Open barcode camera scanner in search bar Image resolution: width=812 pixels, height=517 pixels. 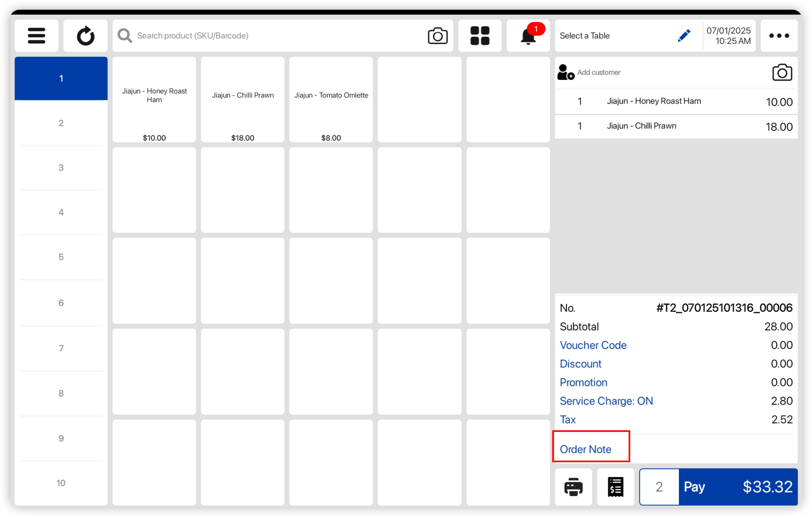tap(437, 36)
